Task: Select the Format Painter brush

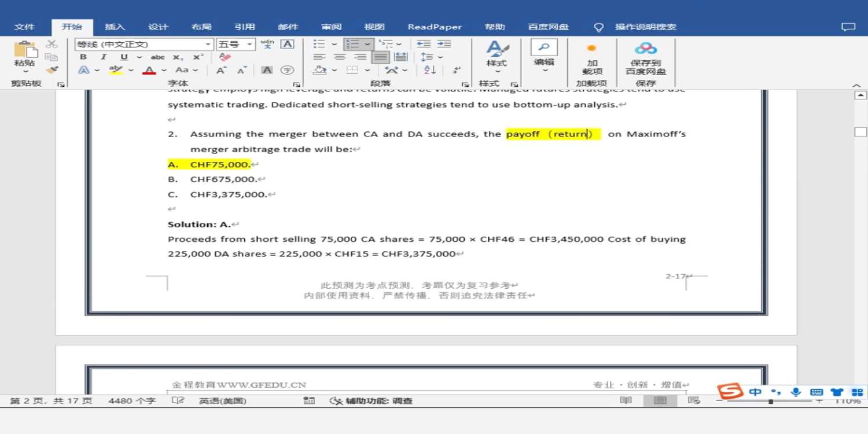Action: coord(52,70)
